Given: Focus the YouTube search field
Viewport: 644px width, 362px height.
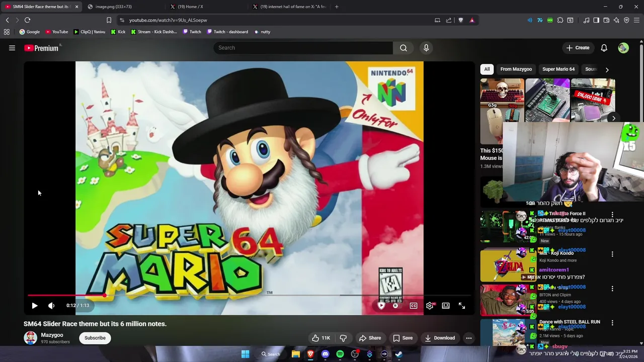Looking at the screenshot, I should (303, 48).
